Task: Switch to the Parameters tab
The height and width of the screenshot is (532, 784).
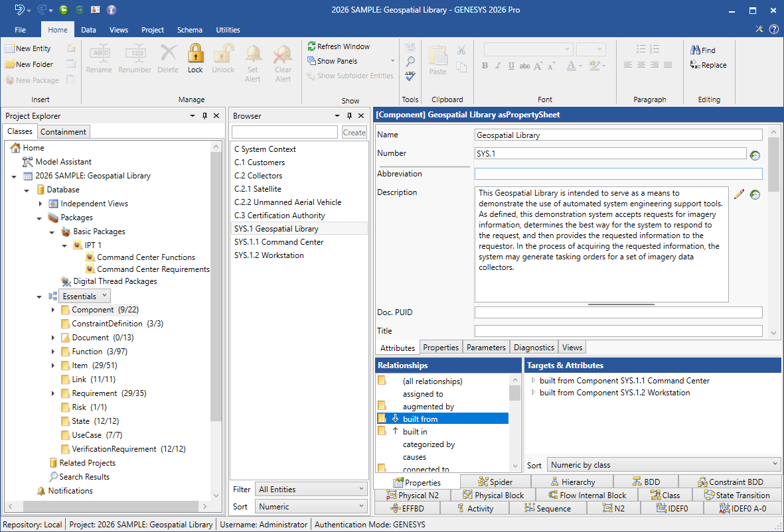Action: click(x=486, y=348)
